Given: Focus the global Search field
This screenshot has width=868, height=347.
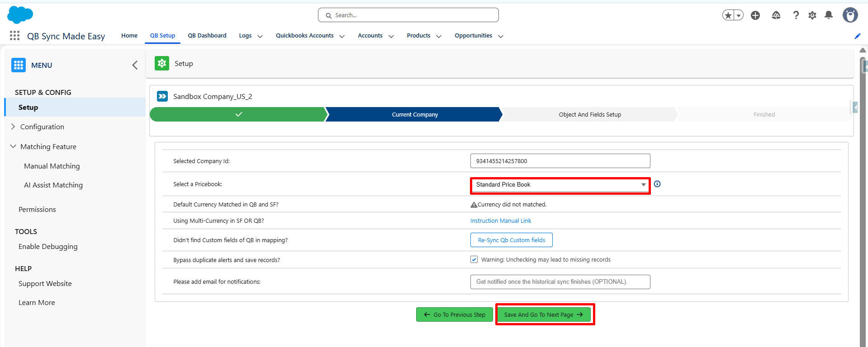Looking at the screenshot, I should pyautogui.click(x=408, y=15).
